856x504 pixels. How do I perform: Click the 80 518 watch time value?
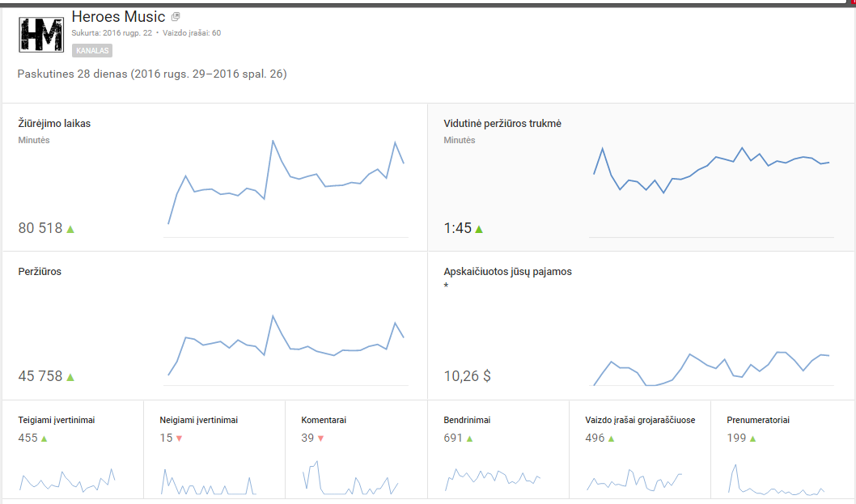pyautogui.click(x=40, y=228)
